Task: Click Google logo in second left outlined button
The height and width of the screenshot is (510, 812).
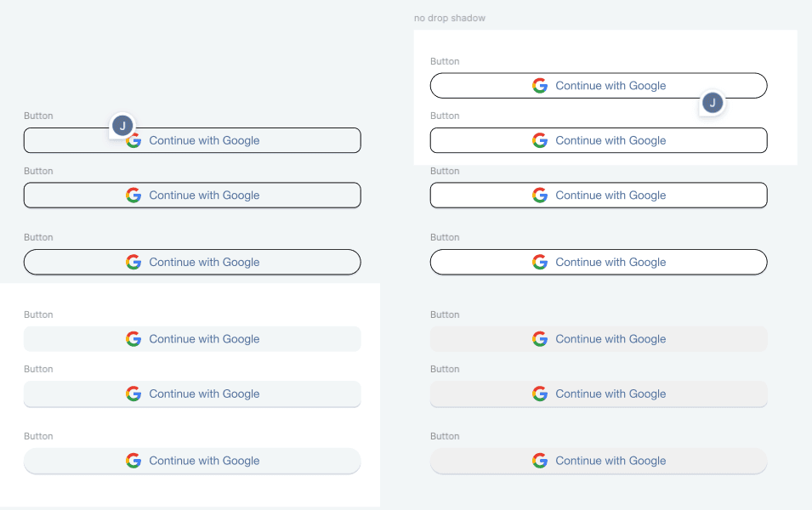Action: click(x=133, y=195)
